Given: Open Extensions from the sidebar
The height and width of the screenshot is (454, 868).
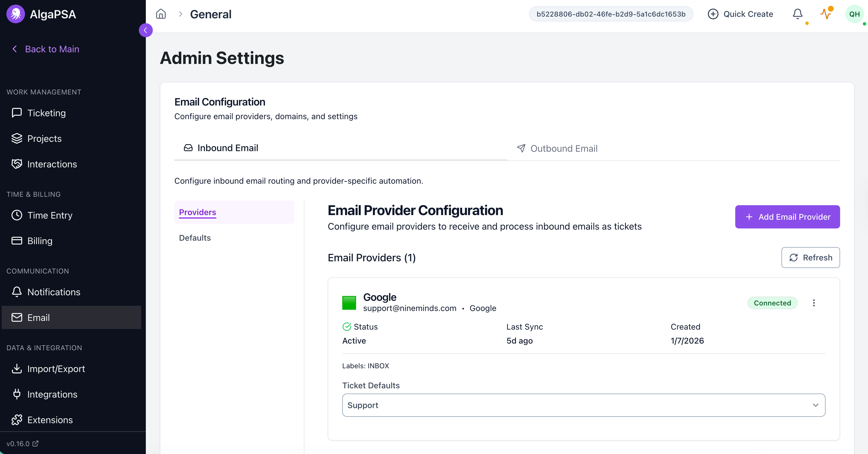Looking at the screenshot, I should (x=50, y=420).
